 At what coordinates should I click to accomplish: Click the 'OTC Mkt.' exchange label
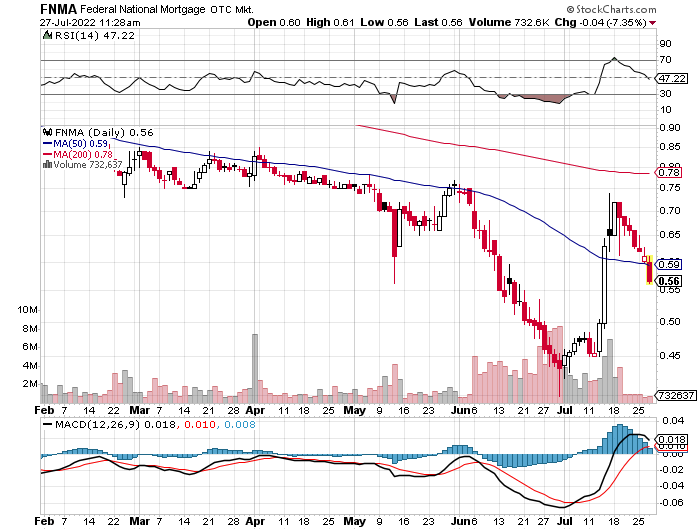click(232, 9)
